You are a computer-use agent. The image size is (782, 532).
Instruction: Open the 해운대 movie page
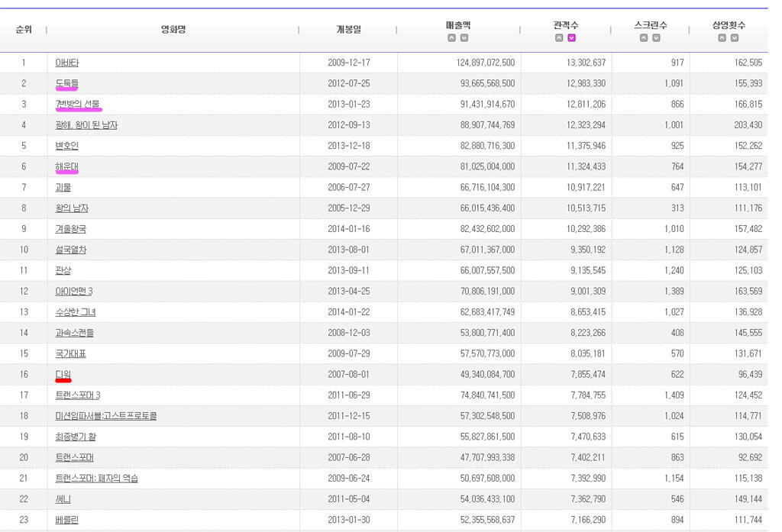coord(67,166)
